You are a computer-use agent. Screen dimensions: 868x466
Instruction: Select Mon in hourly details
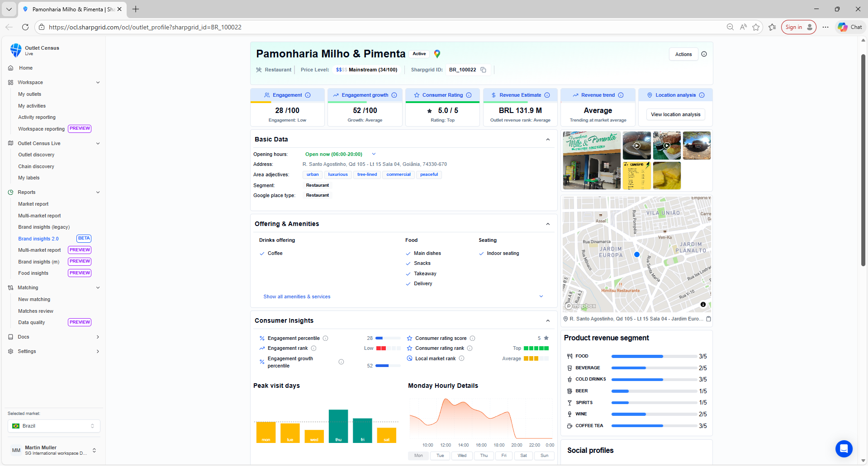(x=418, y=456)
